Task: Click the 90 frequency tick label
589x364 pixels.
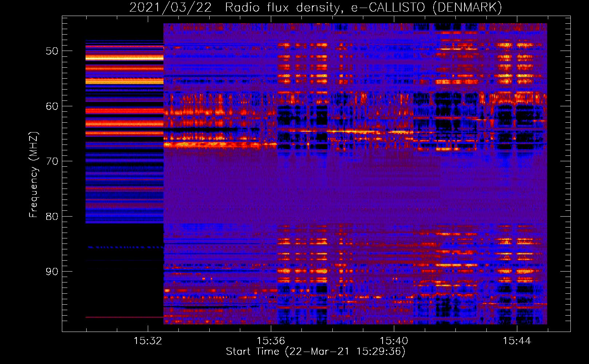Action: (52, 272)
